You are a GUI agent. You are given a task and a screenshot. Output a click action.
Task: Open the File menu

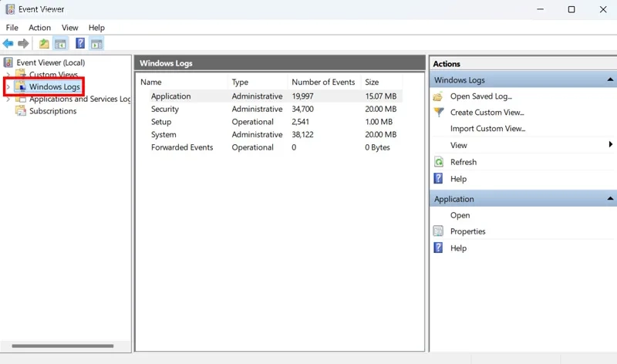tap(12, 28)
